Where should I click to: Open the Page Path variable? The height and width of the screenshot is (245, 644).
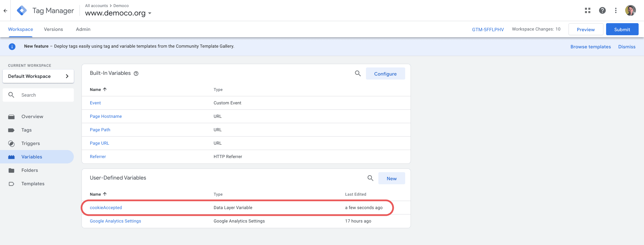pos(100,130)
